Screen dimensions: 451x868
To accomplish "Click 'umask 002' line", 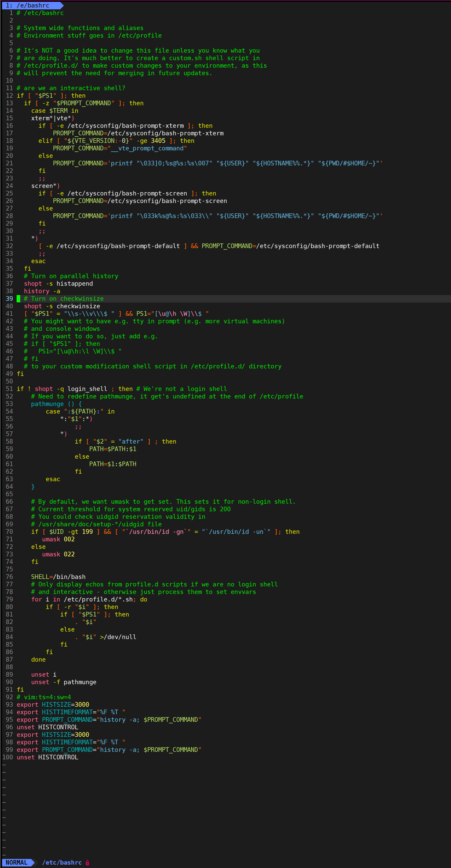I will (58, 539).
